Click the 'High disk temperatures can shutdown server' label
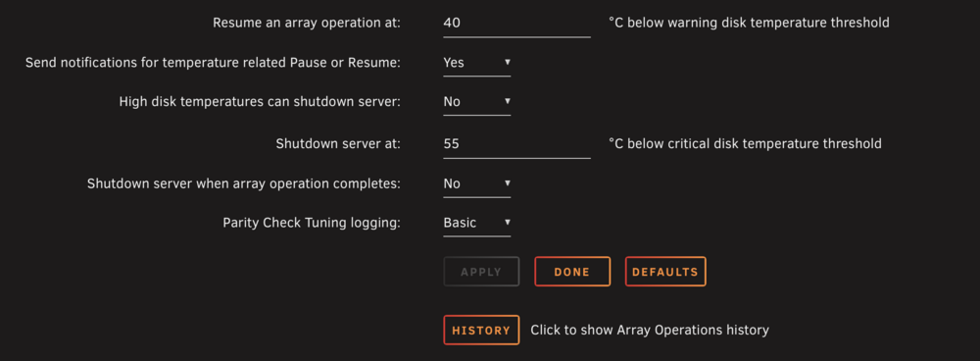The image size is (980, 361). pos(260,101)
